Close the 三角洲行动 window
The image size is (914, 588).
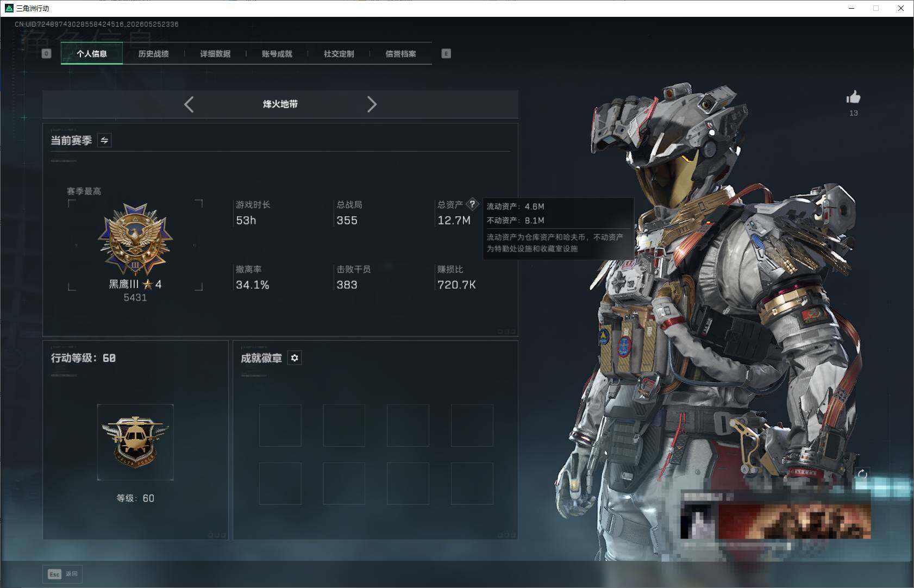click(x=901, y=8)
